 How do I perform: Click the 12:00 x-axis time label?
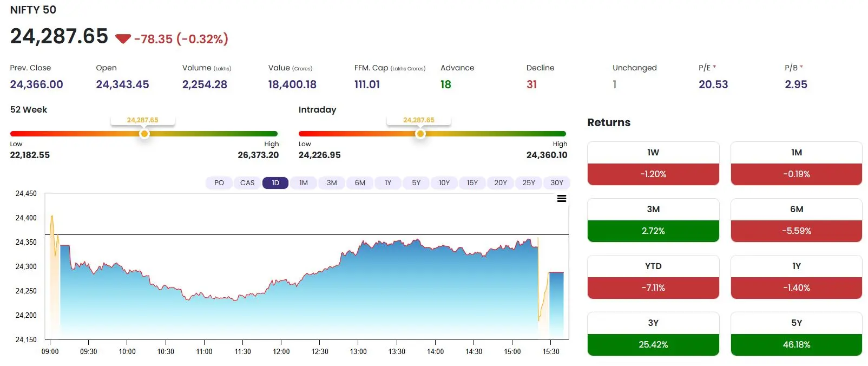pyautogui.click(x=281, y=351)
